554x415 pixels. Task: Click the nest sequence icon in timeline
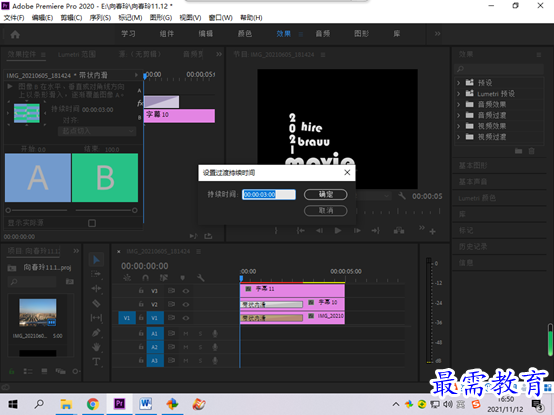(127, 278)
